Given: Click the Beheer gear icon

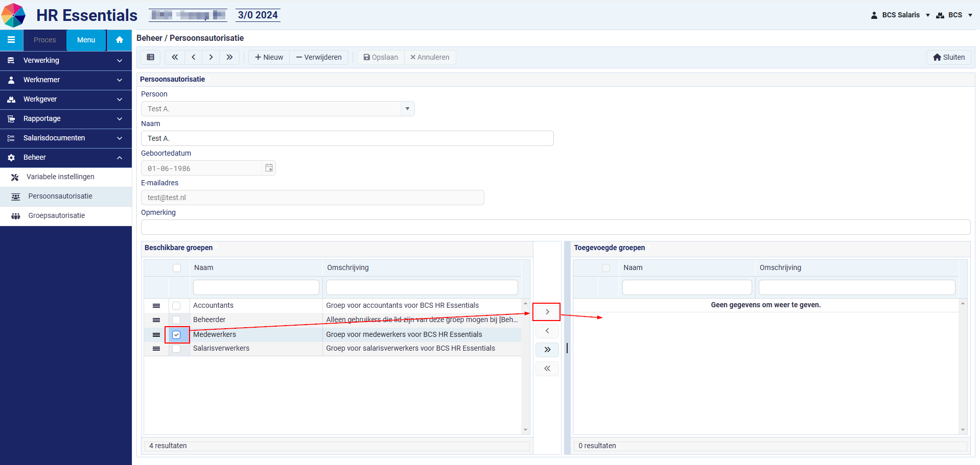Looking at the screenshot, I should click(x=11, y=158).
